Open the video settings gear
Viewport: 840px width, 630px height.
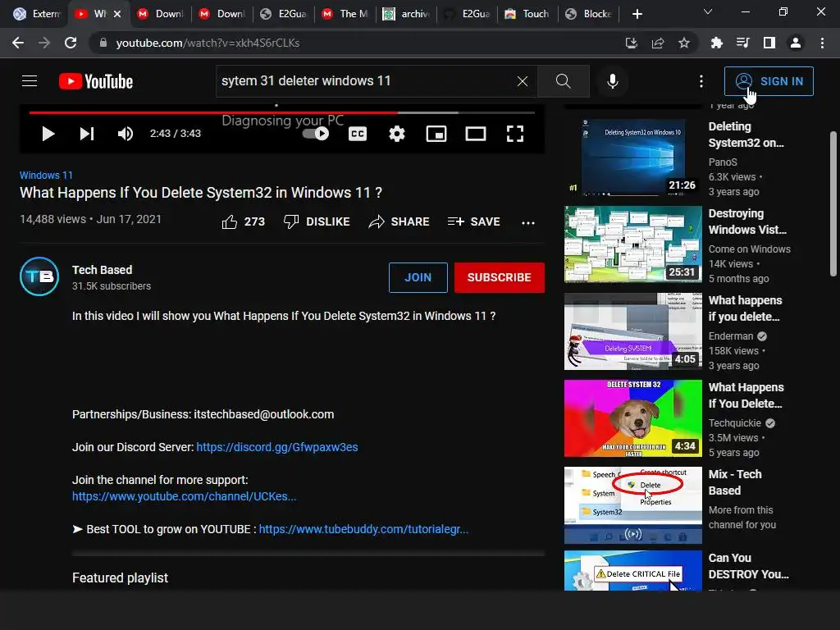coord(396,134)
